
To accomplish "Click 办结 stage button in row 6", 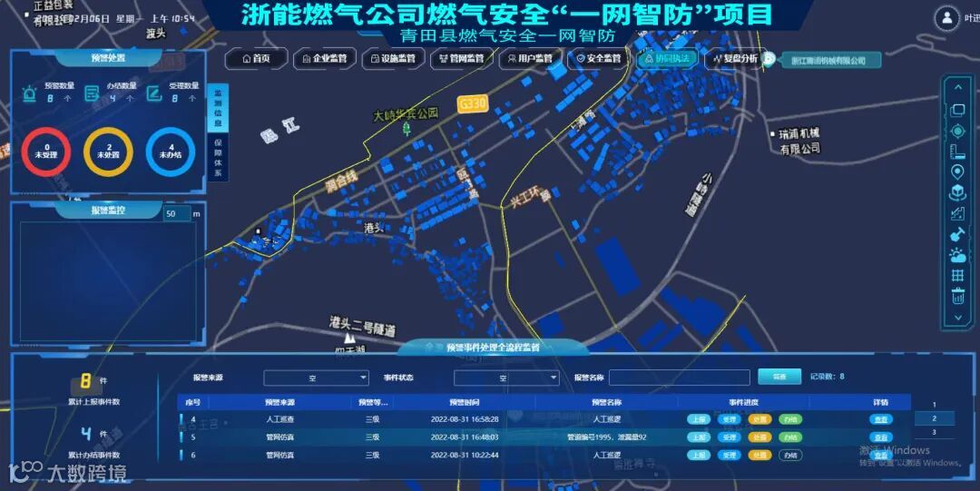I will click(790, 456).
